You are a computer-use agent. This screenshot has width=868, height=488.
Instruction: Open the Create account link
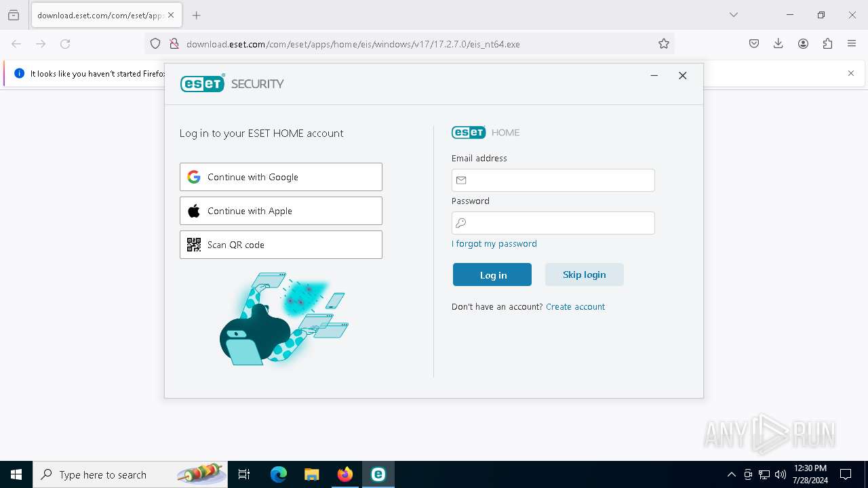(x=575, y=306)
